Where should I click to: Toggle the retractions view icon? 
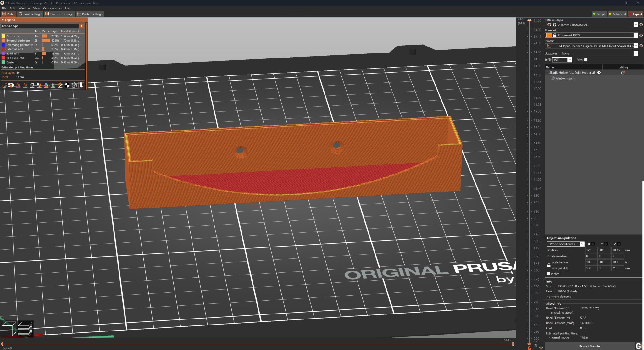[x=18, y=85]
